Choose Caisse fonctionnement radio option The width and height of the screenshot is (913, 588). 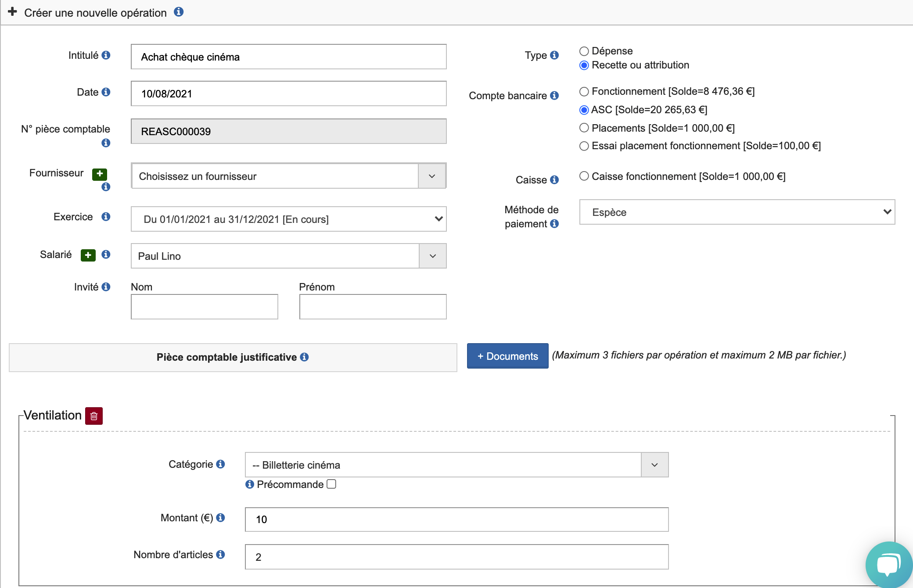click(584, 176)
